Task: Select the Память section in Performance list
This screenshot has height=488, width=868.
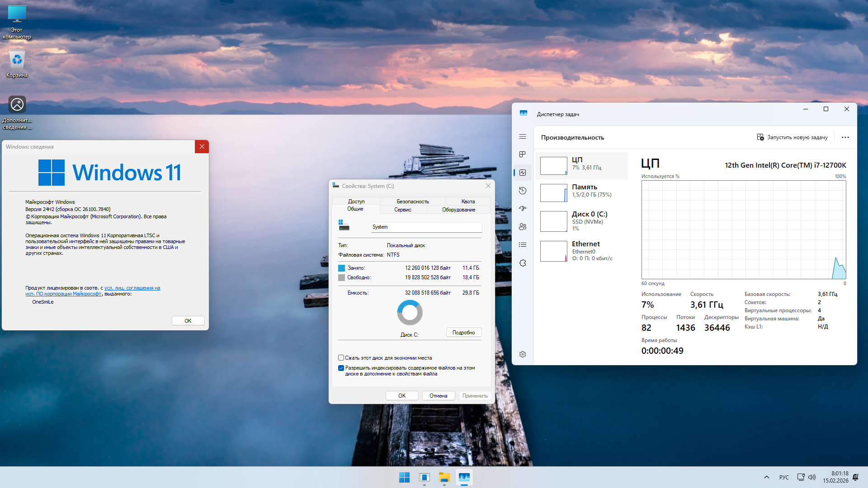Action: [x=582, y=192]
